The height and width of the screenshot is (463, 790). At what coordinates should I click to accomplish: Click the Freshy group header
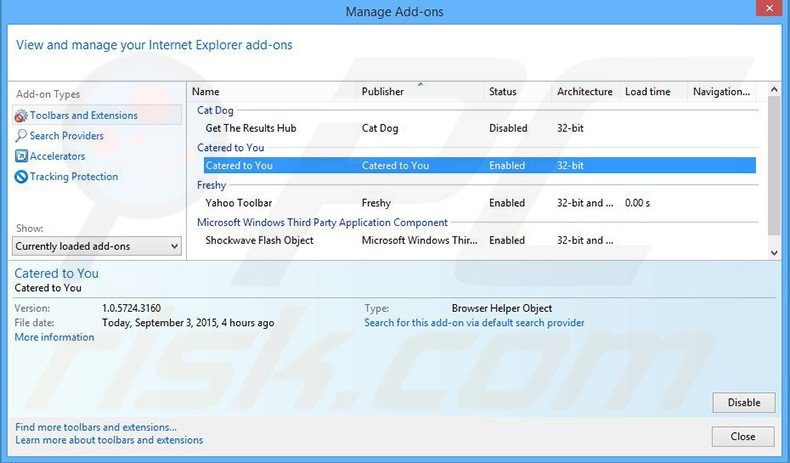(212, 185)
